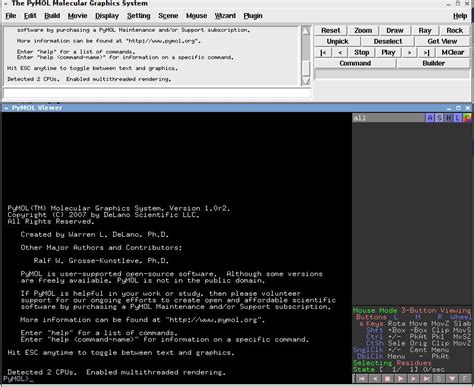Switch to the Command tab
Screen dimensions: 474x387
point(355,63)
